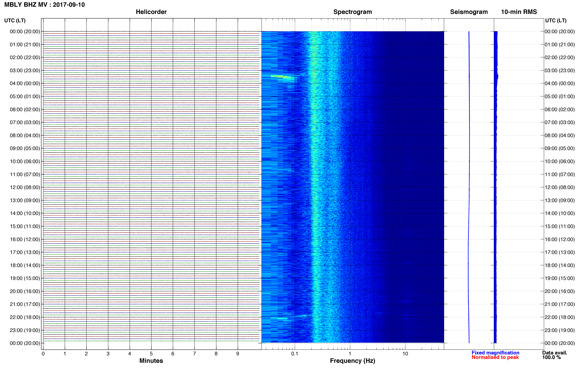Viewport: 588px width, 368px height.
Task: Click the '10' frequency tick label
Action: (405, 354)
